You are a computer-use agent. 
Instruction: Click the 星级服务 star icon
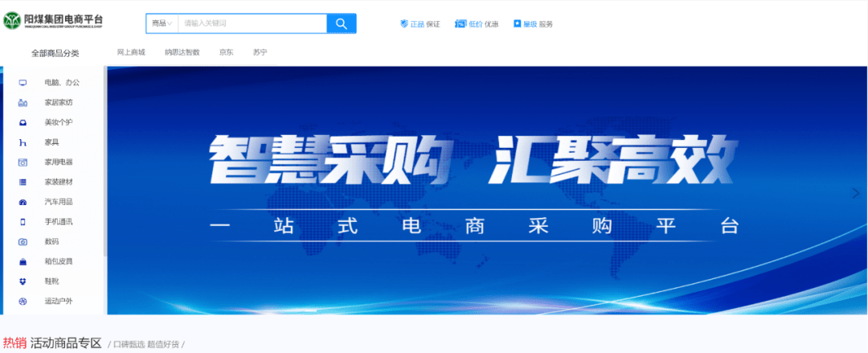[517, 24]
